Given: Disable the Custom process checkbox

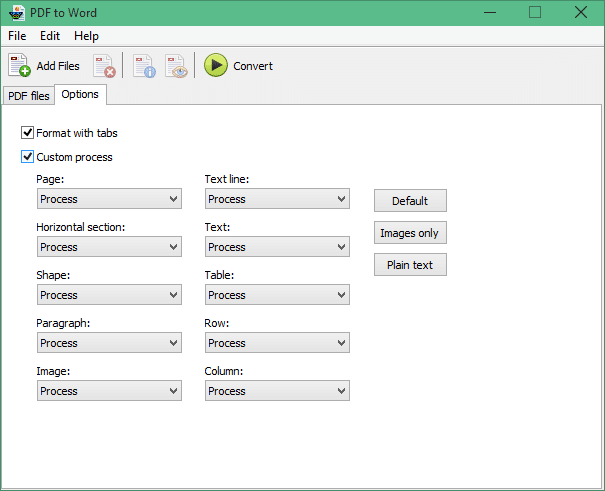Looking at the screenshot, I should 27,157.
